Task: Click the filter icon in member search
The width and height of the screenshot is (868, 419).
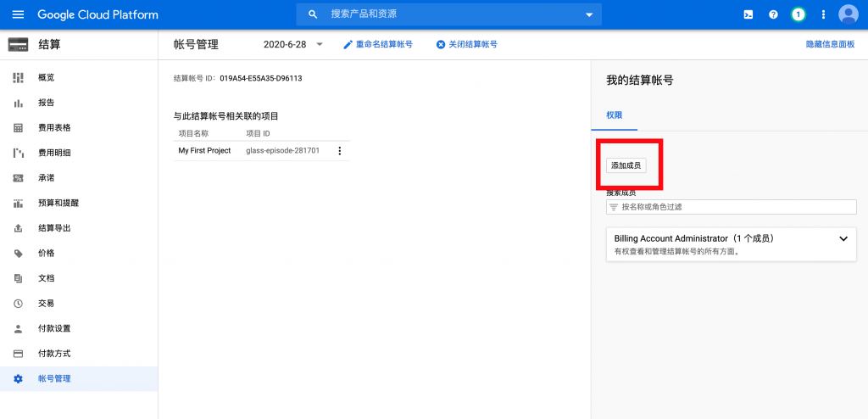Action: (x=614, y=207)
